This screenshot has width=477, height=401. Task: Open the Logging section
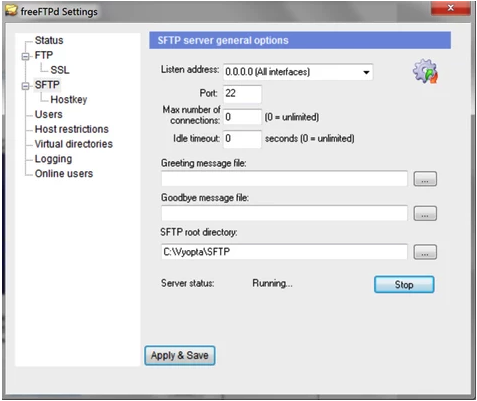pos(53,159)
